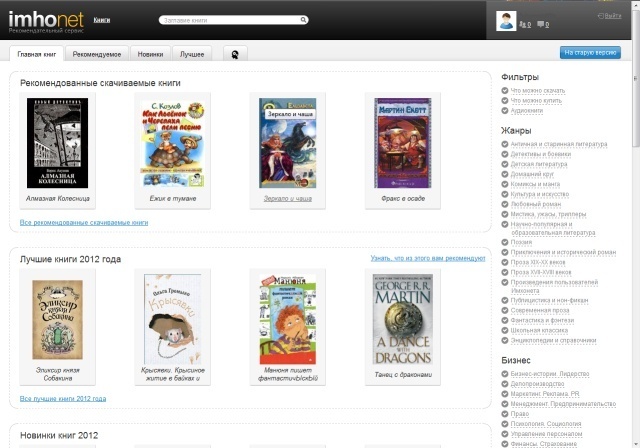This screenshot has width=640, height=448.
Task: Click the check icon beside Культура и искусство
Action: [x=505, y=194]
